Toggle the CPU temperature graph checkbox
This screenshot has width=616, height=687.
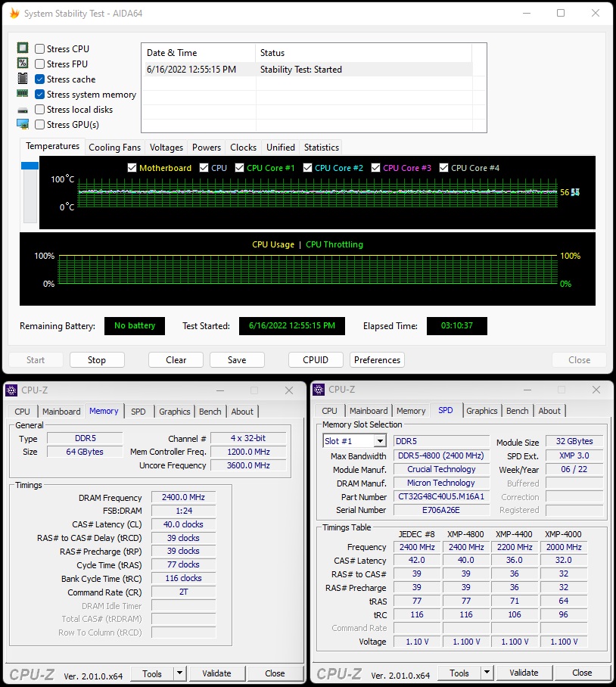204,168
